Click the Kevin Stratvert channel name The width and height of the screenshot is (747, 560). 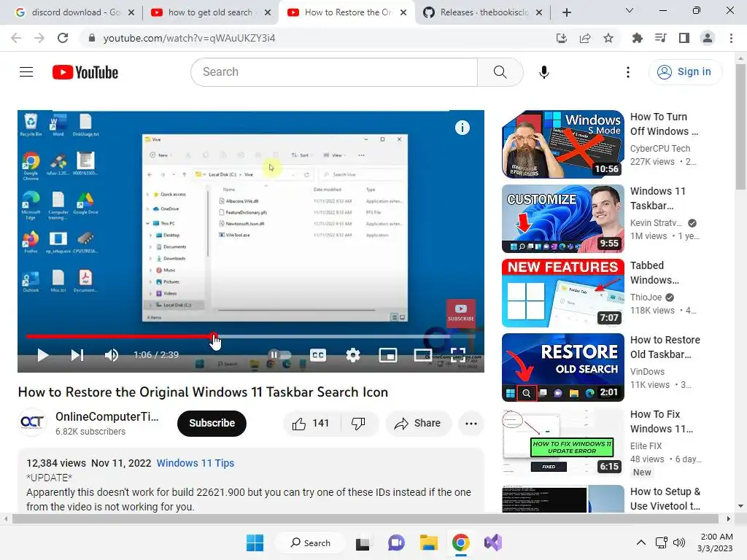coord(656,223)
